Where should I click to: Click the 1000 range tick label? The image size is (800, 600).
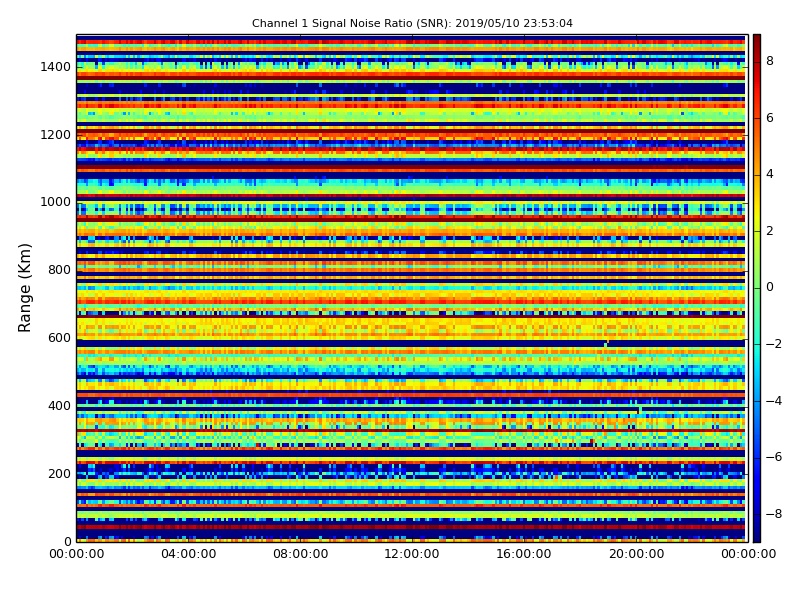click(56, 202)
